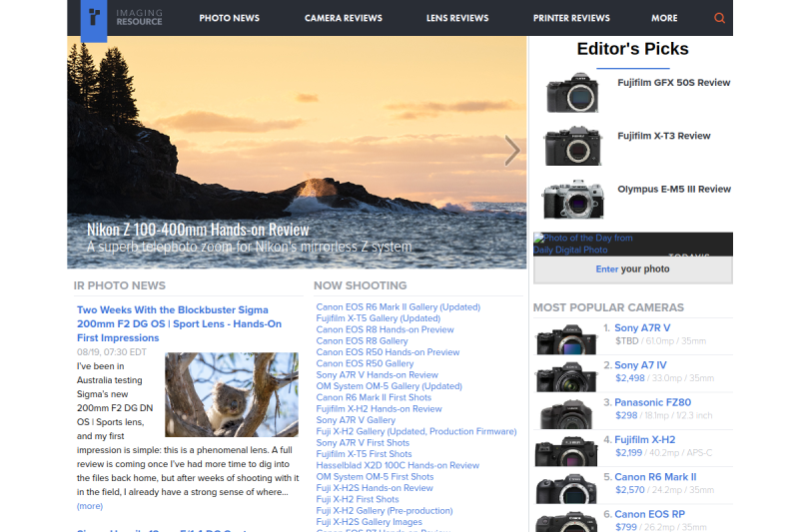Open the Sigma 200mm F2 Sport Lens article
Image resolution: width=799 pixels, height=532 pixels.
(x=179, y=323)
